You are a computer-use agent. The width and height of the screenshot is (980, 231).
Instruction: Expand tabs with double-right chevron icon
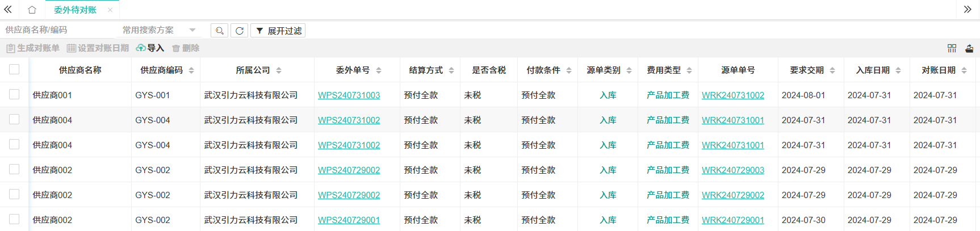(x=968, y=10)
